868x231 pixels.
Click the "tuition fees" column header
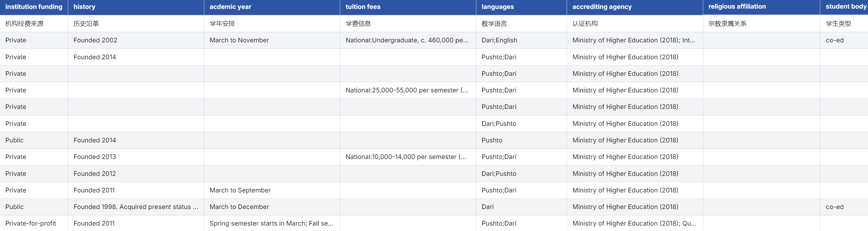point(362,7)
